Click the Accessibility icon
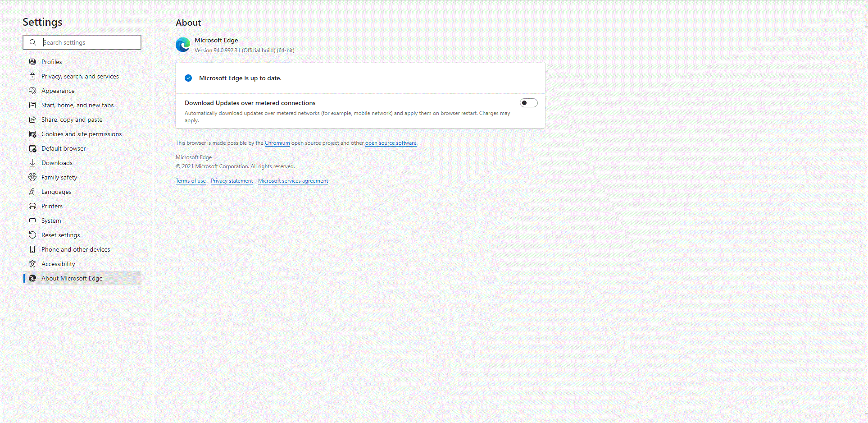Screen dimensions: 868x423 pyautogui.click(x=32, y=264)
